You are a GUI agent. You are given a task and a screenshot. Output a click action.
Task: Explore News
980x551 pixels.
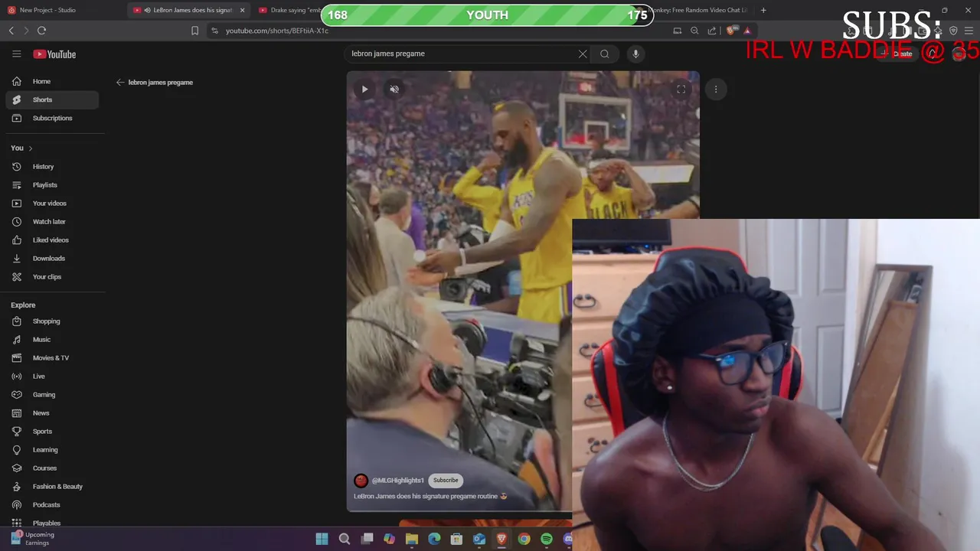52,412
